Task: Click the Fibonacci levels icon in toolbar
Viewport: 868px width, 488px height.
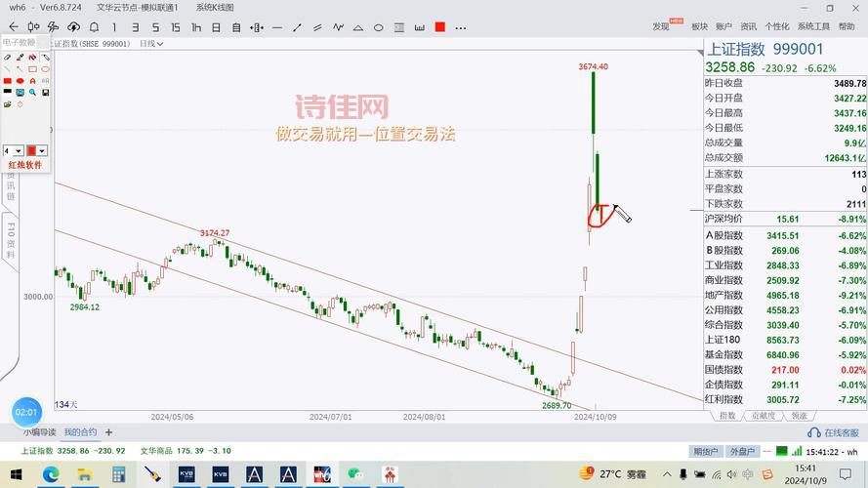Action: (399, 27)
